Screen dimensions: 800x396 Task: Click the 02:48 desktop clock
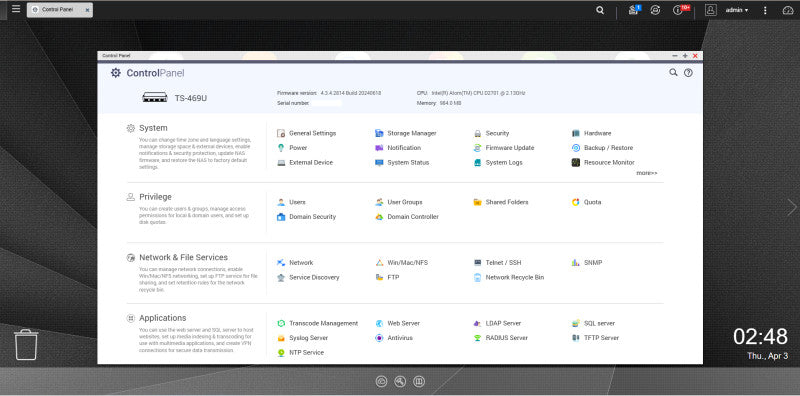click(760, 337)
